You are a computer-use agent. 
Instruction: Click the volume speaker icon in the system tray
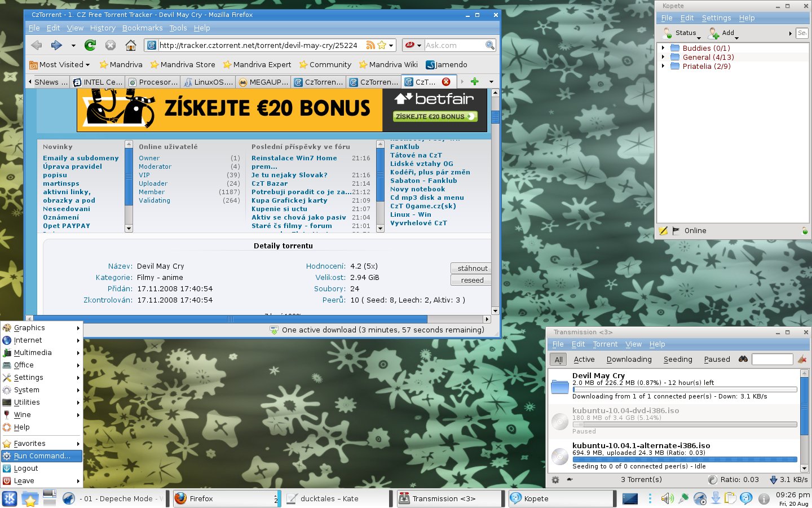(x=667, y=498)
